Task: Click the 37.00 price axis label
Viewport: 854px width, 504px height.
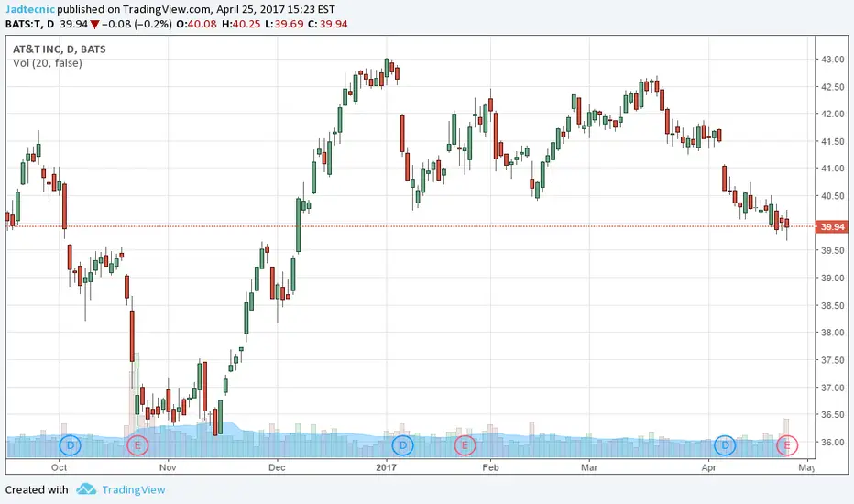Action: point(833,388)
